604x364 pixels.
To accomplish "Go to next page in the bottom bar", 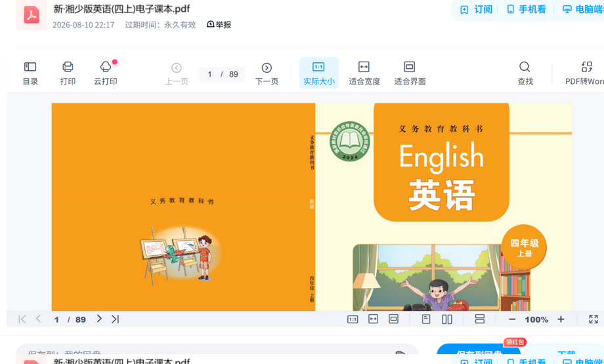I will [99, 319].
